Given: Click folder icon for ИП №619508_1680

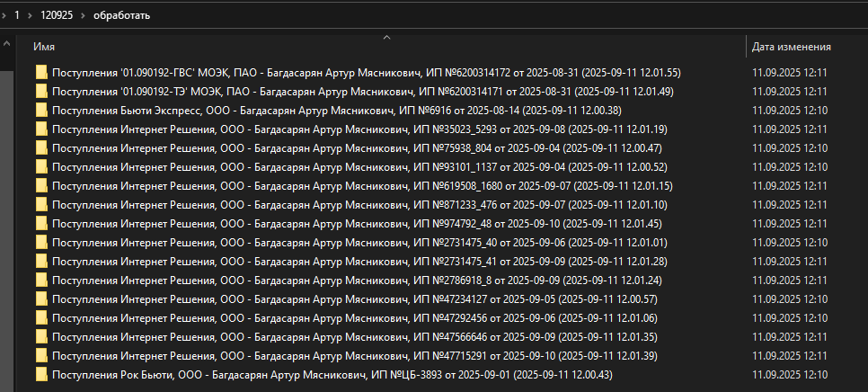Looking at the screenshot, I should point(41,186).
